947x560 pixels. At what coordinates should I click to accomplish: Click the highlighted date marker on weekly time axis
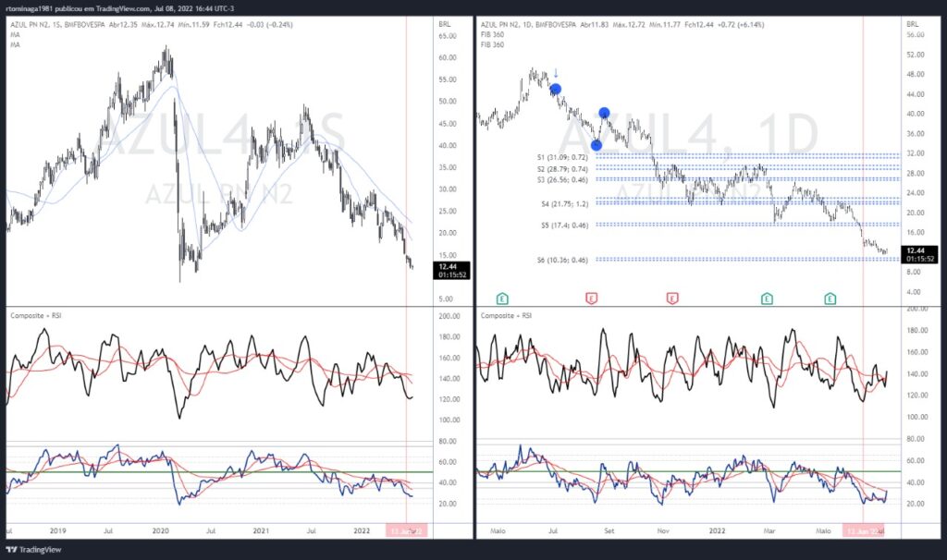[407, 531]
